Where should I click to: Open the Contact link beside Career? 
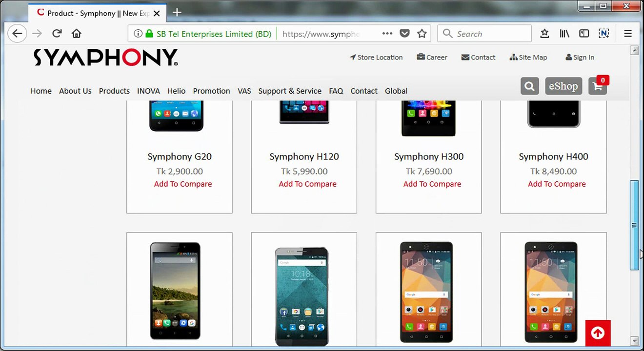click(478, 58)
